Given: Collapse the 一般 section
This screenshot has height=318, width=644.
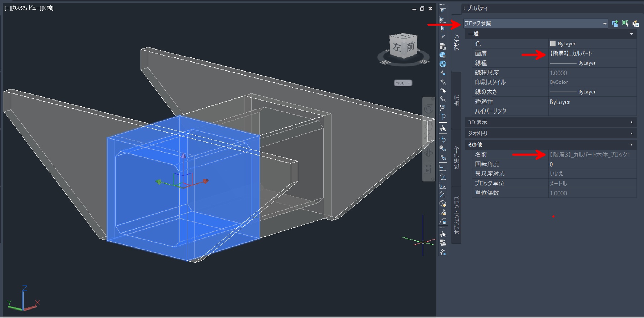Looking at the screenshot, I should (632, 34).
